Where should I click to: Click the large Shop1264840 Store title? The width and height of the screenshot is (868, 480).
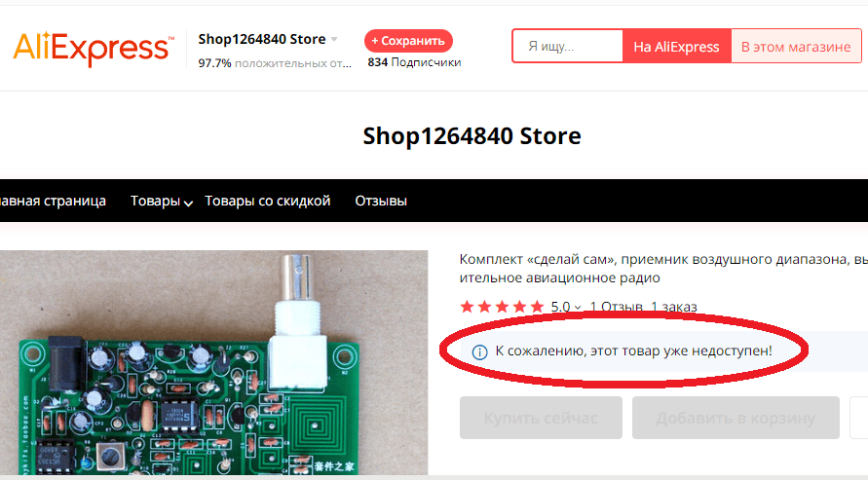click(472, 136)
